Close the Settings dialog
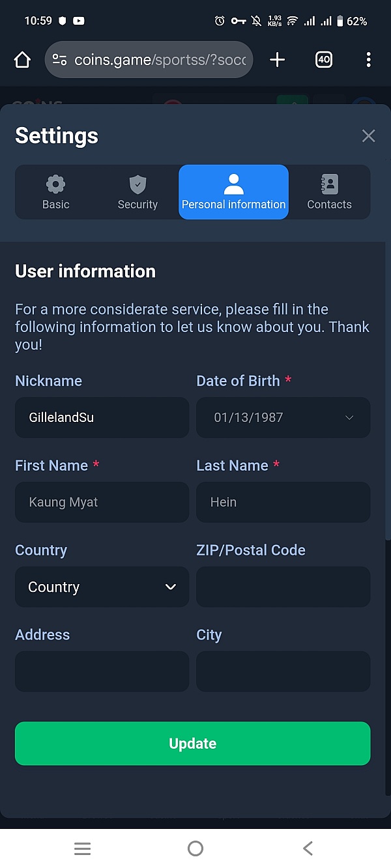Viewport: 391px width, 868px height. point(368,135)
